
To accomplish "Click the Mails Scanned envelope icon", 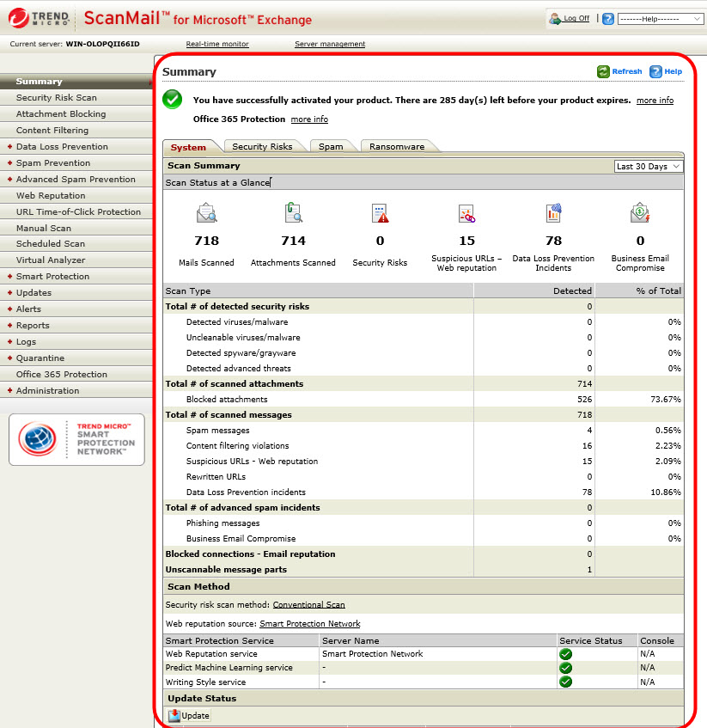I will pos(206,213).
